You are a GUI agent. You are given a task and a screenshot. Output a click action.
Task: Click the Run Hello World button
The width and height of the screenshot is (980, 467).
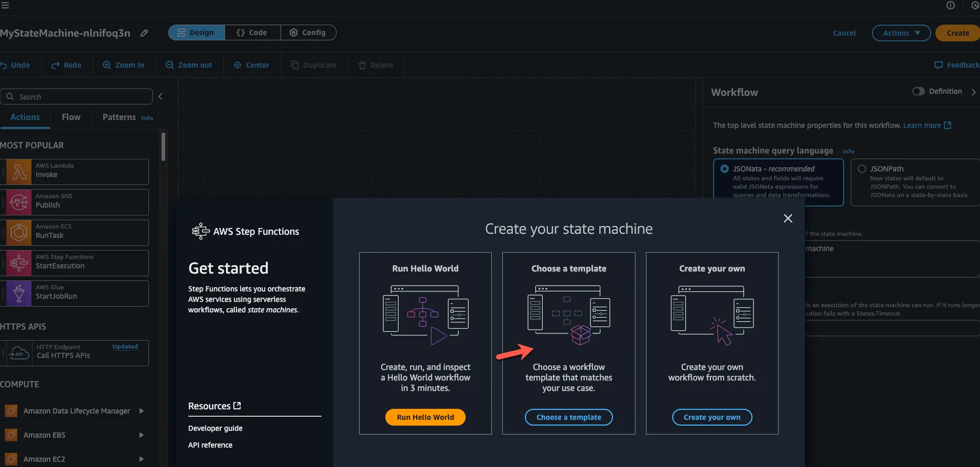pos(425,417)
